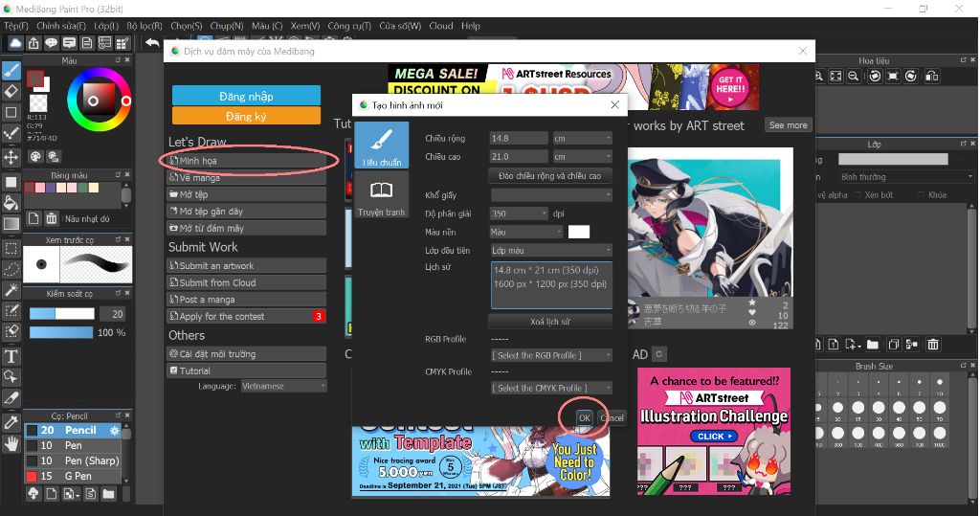This screenshot has height=516, width=980.
Task: Select the Magic Wand tool
Action: pos(11,289)
